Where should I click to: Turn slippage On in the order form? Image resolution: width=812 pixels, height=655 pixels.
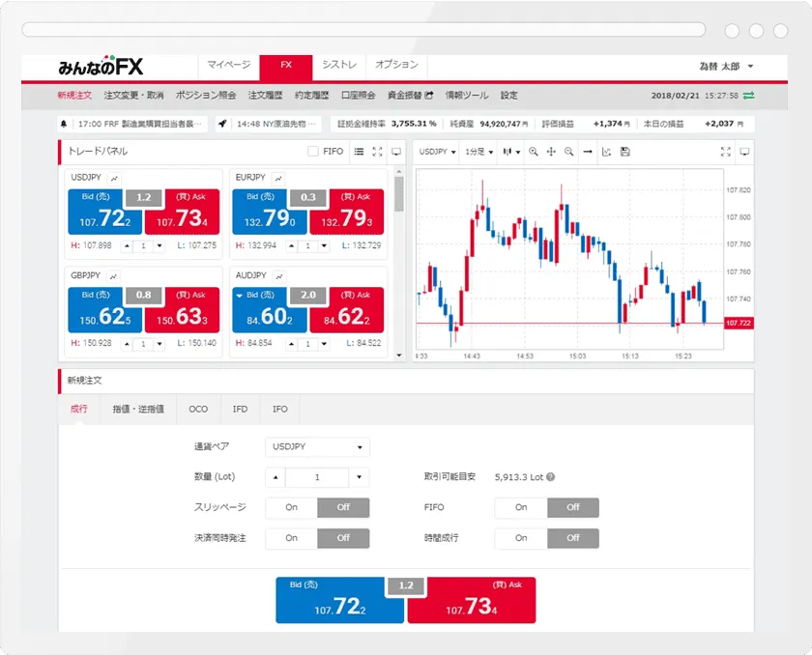coord(291,507)
